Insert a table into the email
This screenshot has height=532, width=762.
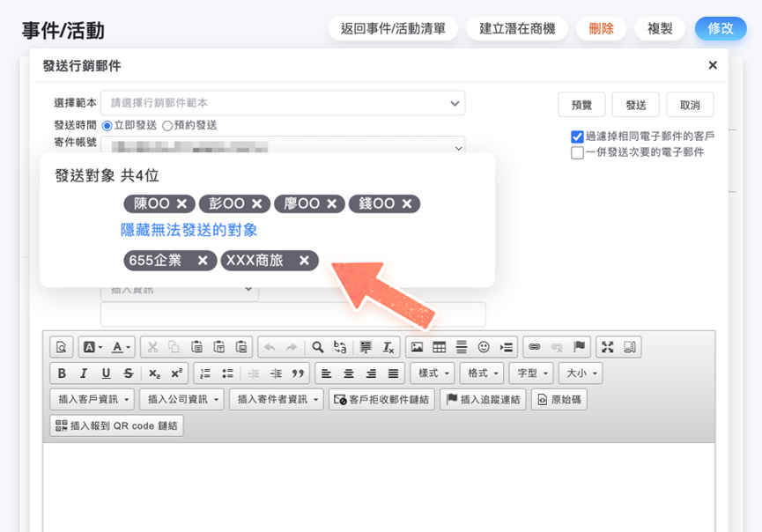click(x=439, y=347)
